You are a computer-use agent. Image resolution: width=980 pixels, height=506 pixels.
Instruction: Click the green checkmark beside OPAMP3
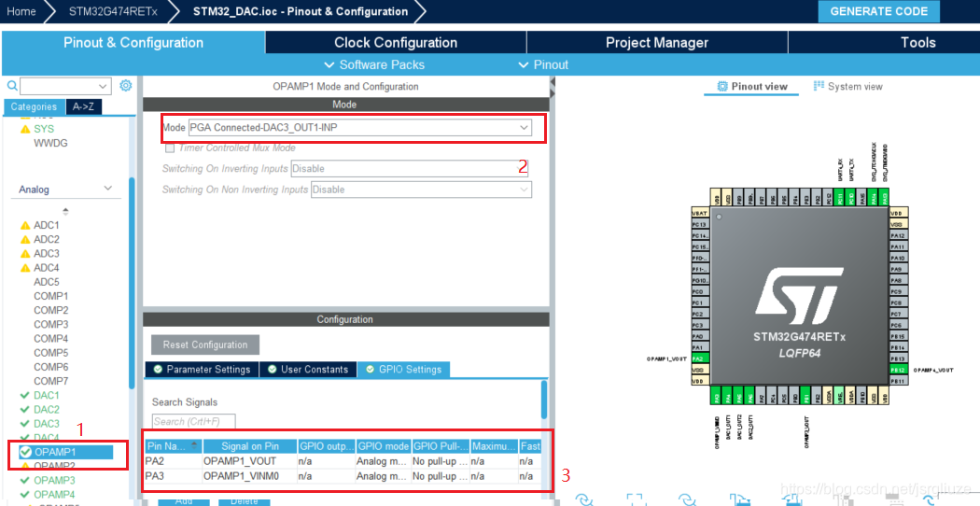point(25,481)
